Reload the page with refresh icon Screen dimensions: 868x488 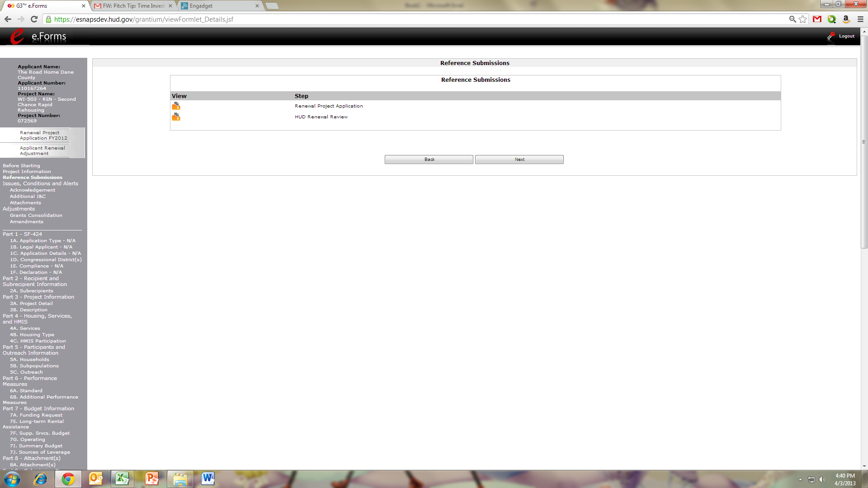[x=34, y=19]
